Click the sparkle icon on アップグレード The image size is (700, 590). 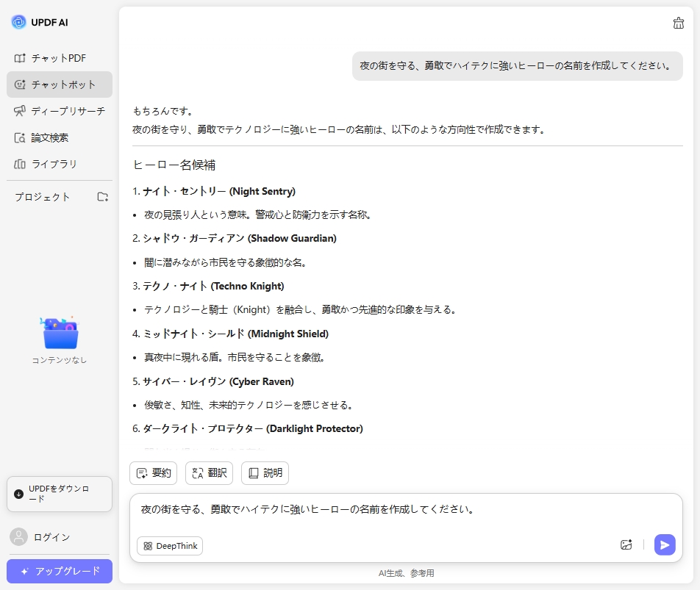(25, 572)
